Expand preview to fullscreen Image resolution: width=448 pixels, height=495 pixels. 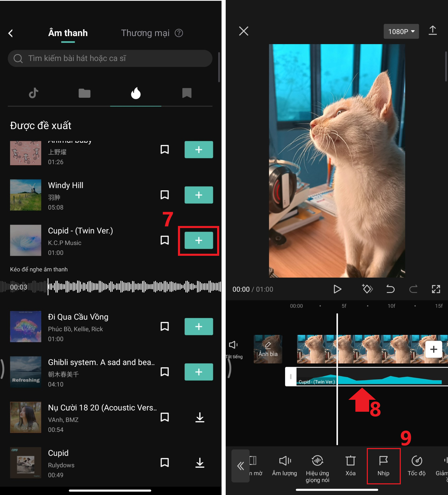(436, 289)
